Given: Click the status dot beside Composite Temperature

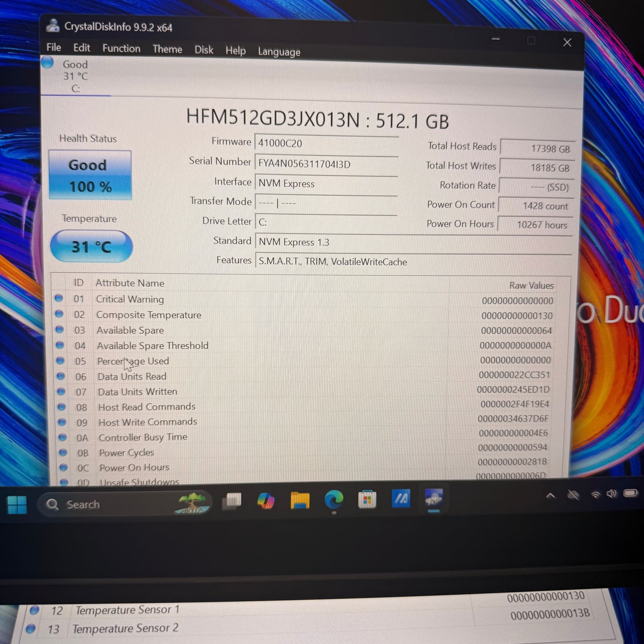Looking at the screenshot, I should 59,314.
